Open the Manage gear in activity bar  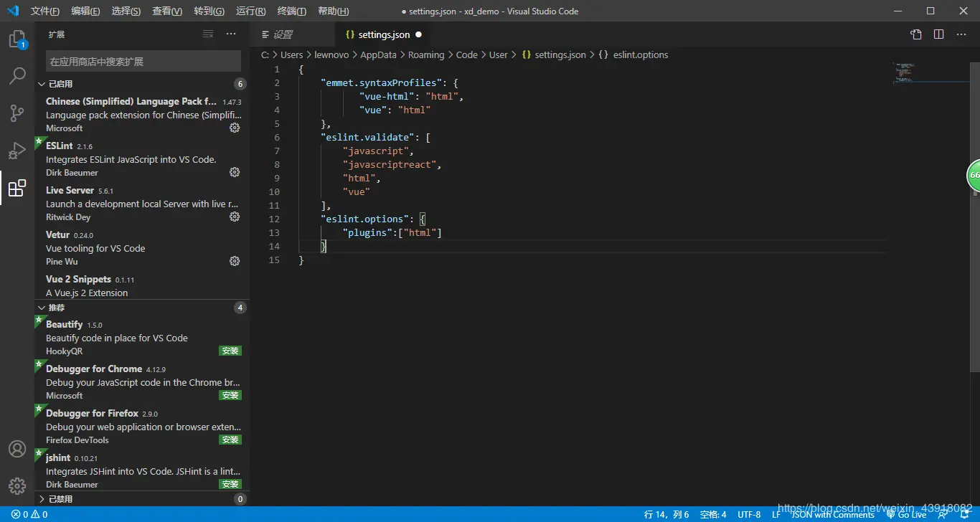(x=17, y=485)
